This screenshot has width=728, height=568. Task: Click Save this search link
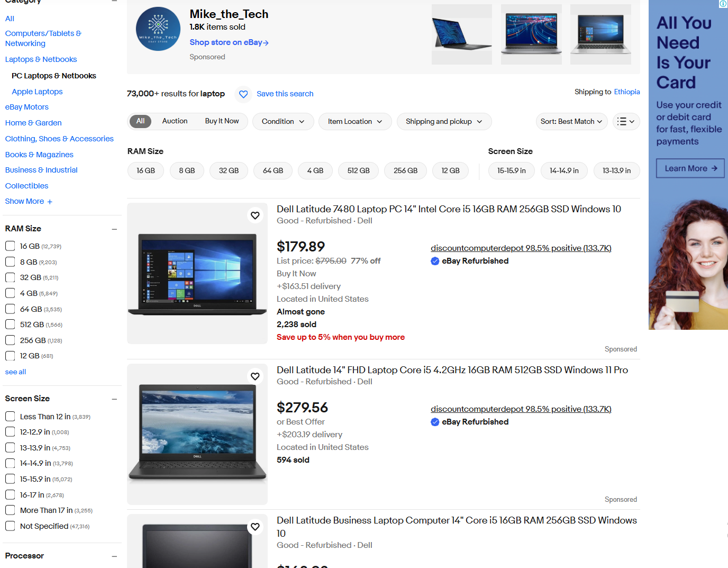point(285,94)
